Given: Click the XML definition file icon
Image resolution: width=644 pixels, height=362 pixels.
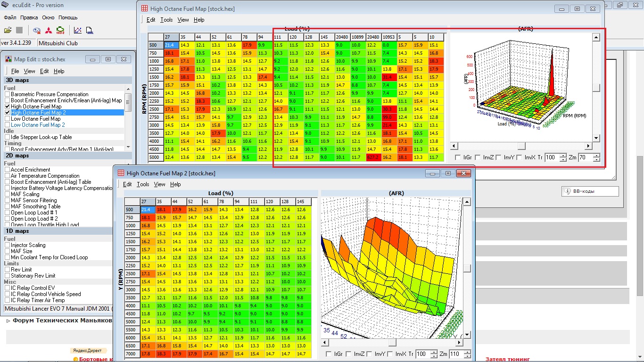Looking at the screenshot, I should click(90, 31).
